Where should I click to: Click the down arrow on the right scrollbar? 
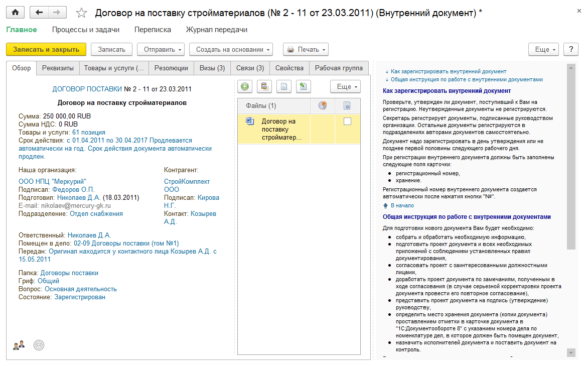(571, 353)
